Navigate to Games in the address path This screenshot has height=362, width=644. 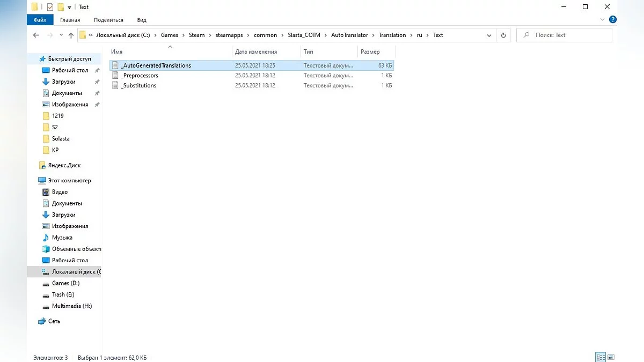pyautogui.click(x=169, y=35)
